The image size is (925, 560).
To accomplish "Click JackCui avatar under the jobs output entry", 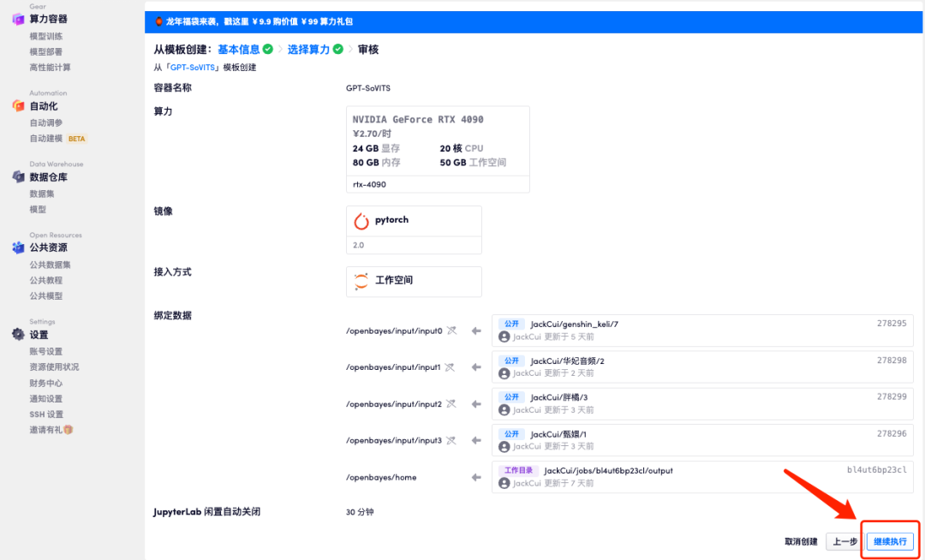I will (x=504, y=483).
